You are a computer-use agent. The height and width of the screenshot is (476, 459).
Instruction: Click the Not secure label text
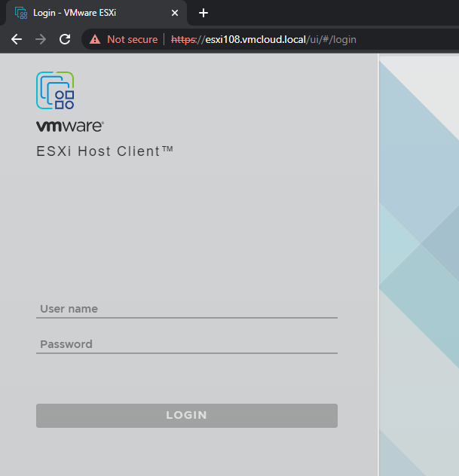click(x=132, y=39)
